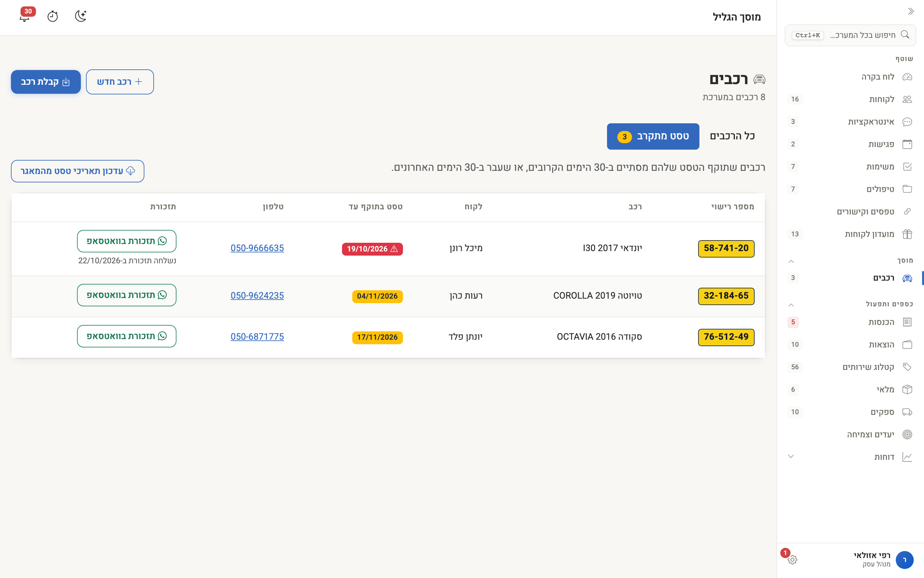Collapse the sidebar with double chevron

coord(911,12)
